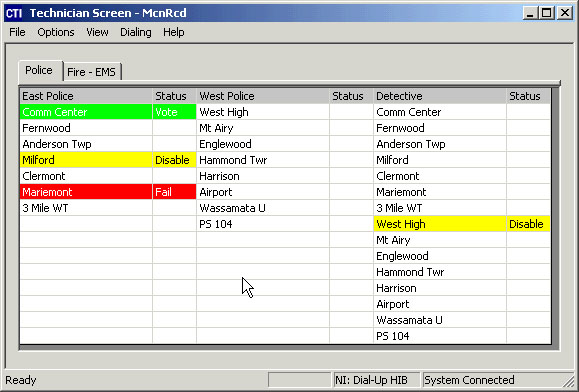Select green Comm Center row in East Police

(86, 112)
